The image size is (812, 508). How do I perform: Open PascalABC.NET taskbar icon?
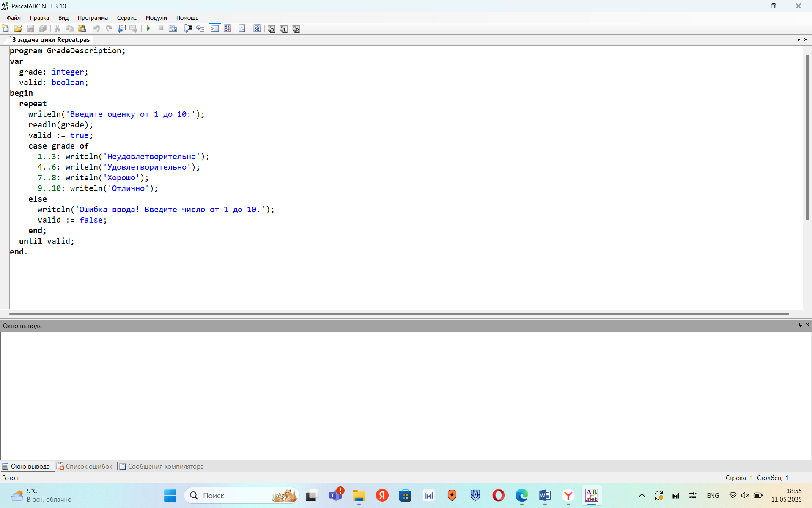(x=591, y=495)
